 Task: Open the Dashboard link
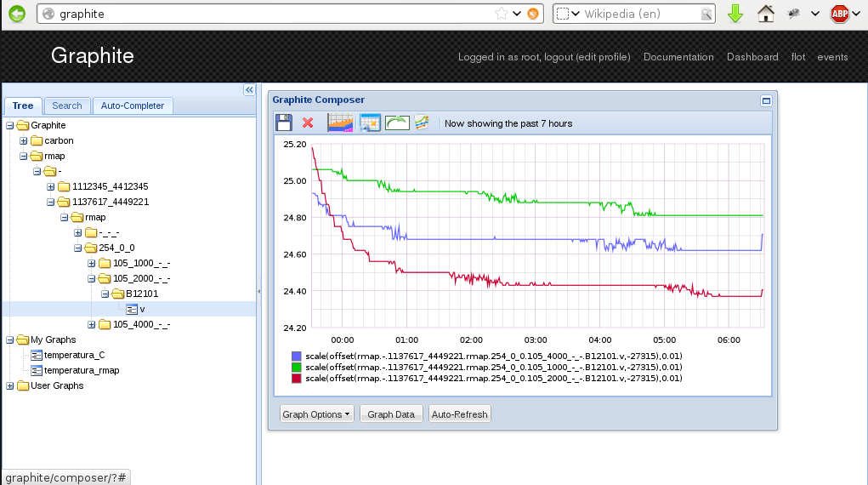[752, 57]
